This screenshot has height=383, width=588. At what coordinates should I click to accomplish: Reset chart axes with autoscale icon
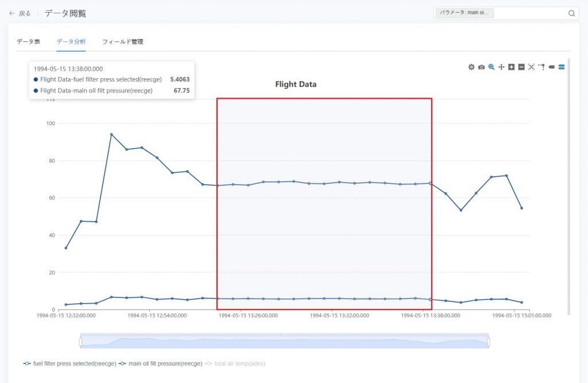coord(531,67)
